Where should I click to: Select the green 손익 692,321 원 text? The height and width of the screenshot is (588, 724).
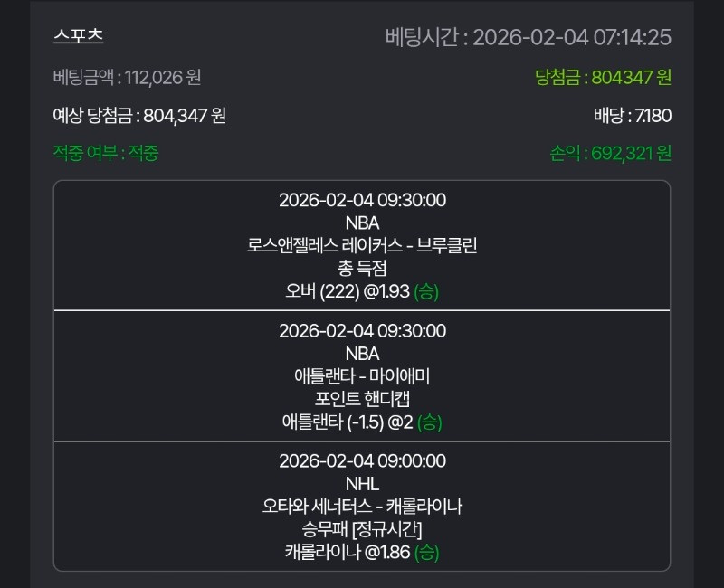click(610, 153)
